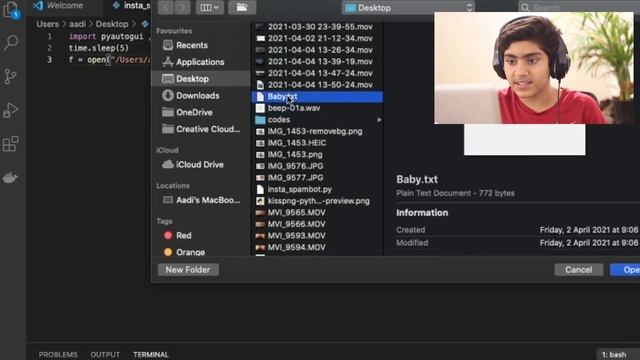Open the column view options dropdown
The width and height of the screenshot is (640, 360).
click(x=209, y=8)
